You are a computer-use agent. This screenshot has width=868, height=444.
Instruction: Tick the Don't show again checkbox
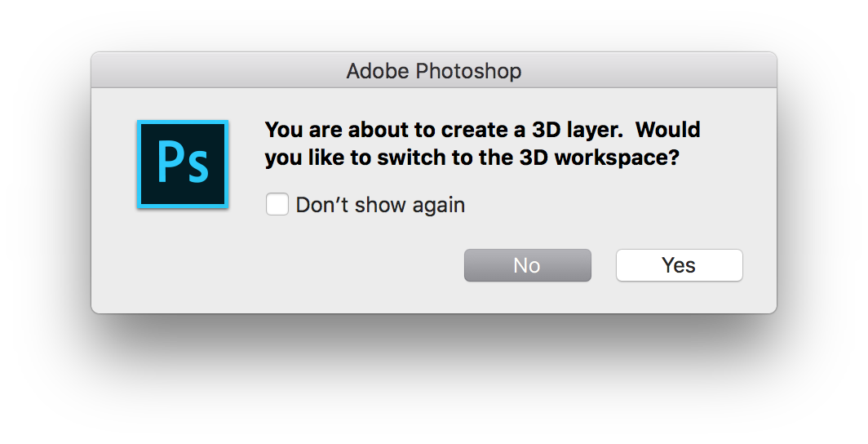[x=277, y=204]
